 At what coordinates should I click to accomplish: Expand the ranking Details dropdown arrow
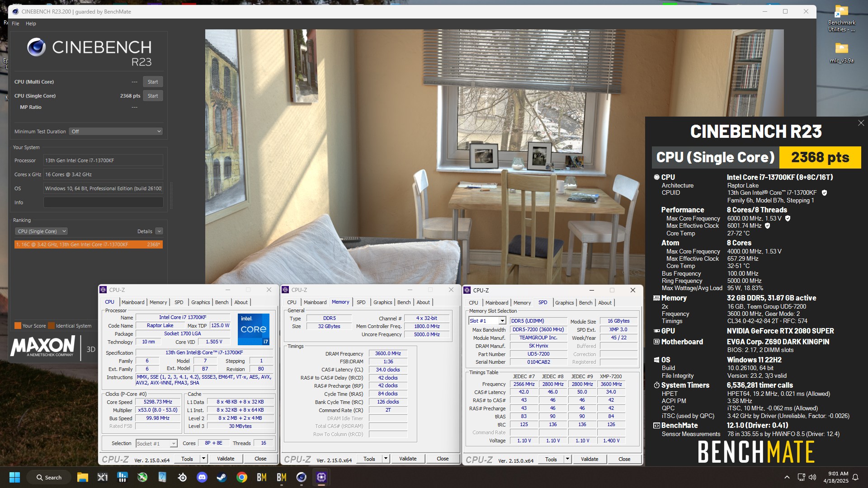click(159, 231)
